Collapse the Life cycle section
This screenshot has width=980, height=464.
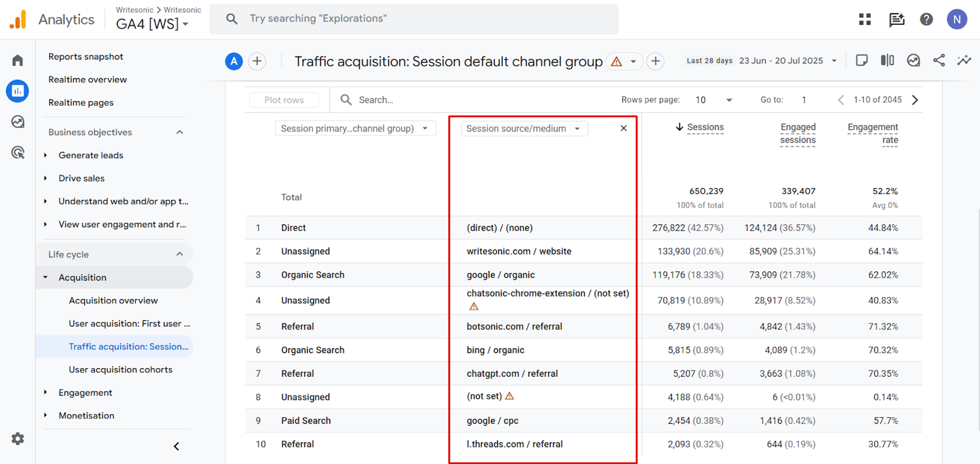[x=180, y=254]
